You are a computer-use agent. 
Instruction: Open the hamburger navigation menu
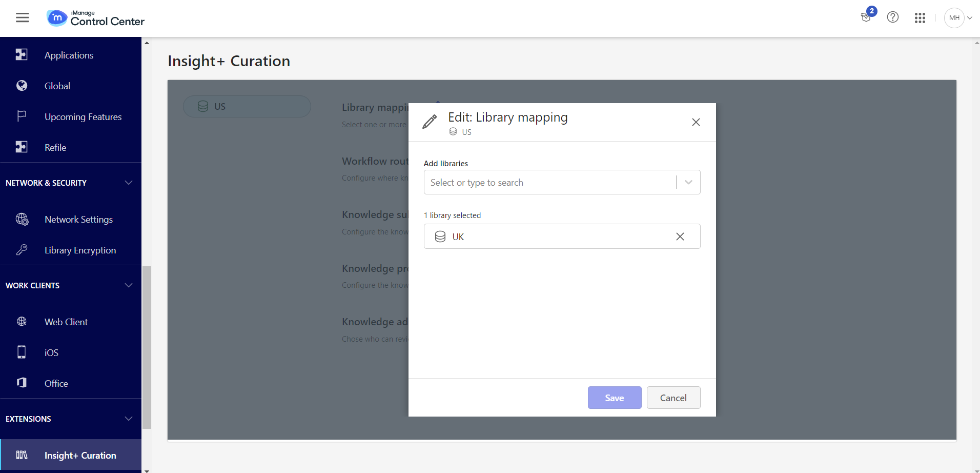tap(22, 18)
